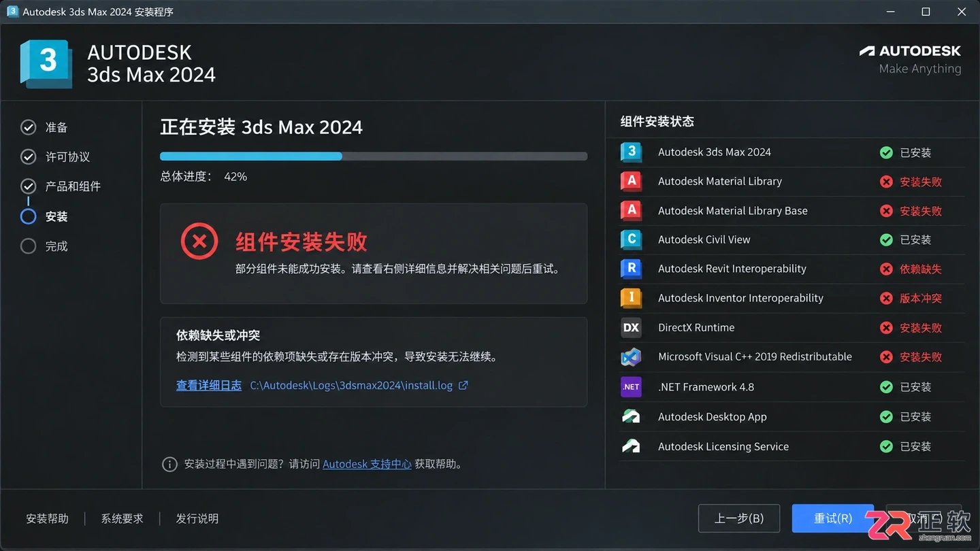Click the Autodesk Licensing Service row label
This screenshot has height=551, width=980.
723,446
